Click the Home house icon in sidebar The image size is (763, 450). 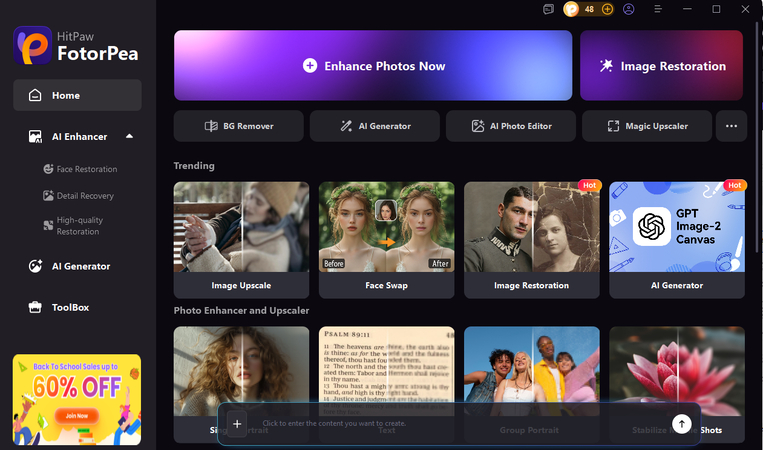[35, 95]
